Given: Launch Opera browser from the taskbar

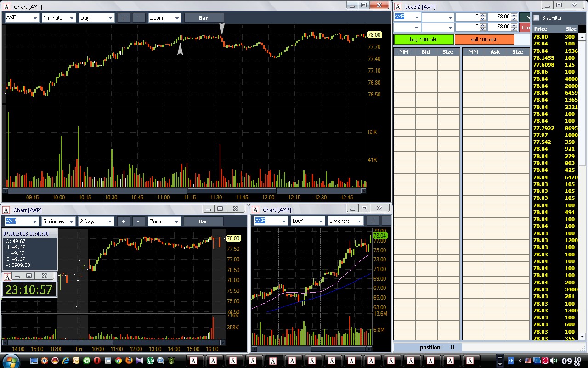Looking at the screenshot, I should (97, 361).
